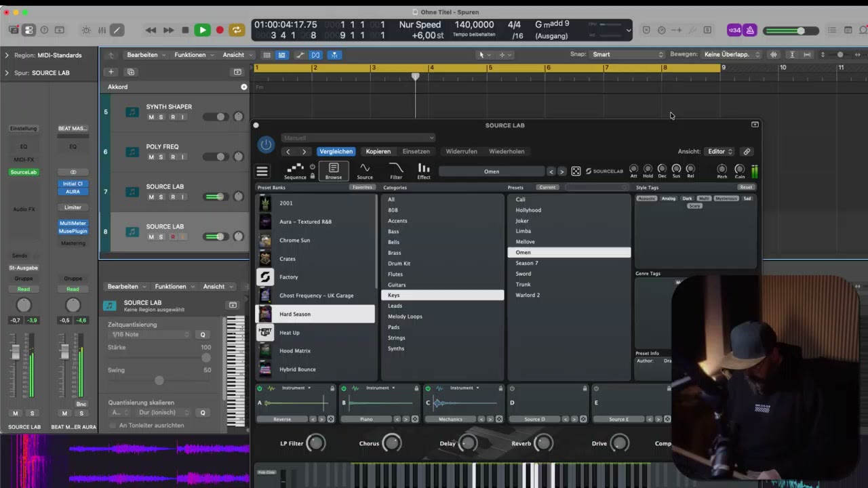Screen dimensions: 868x488
Task: Switch to the Effect tab in Source Lab
Action: [424, 171]
